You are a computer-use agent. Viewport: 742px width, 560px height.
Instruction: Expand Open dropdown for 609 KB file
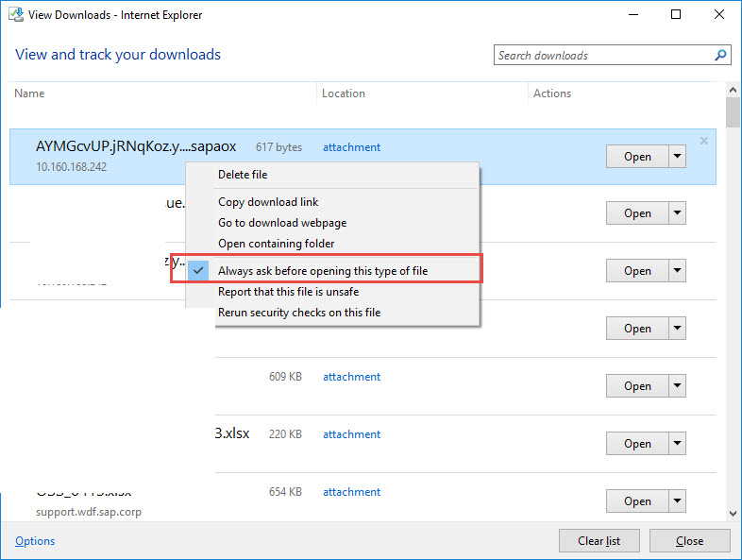[677, 386]
